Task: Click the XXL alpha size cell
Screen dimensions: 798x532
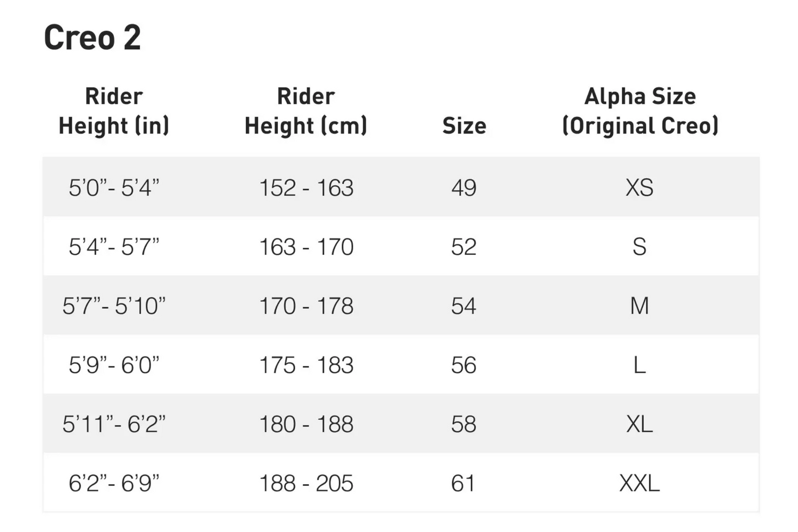Action: pos(639,483)
